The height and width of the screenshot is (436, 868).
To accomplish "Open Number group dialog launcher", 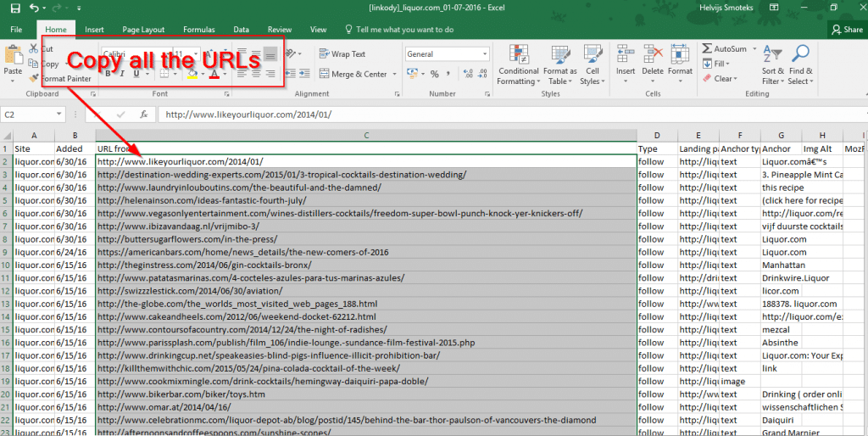I will (487, 94).
